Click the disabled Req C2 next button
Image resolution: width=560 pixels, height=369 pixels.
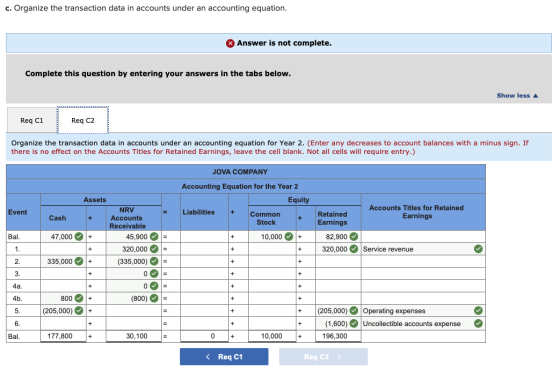click(x=323, y=356)
